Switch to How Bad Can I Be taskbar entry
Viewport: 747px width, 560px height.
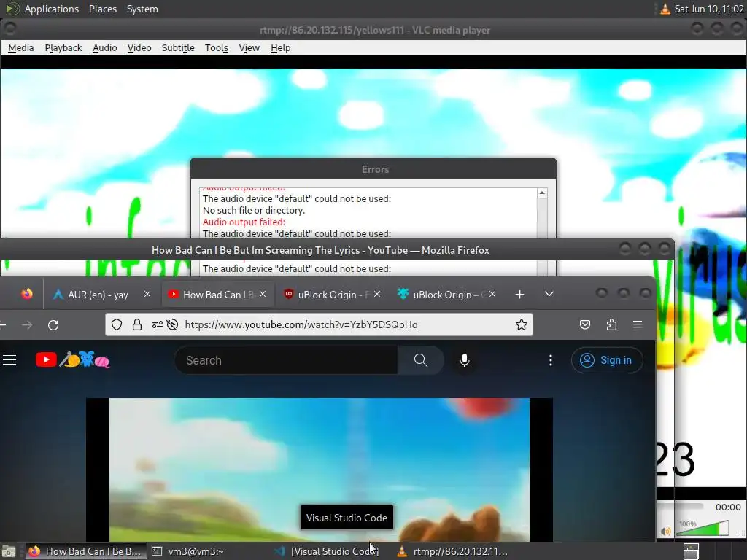coord(85,551)
